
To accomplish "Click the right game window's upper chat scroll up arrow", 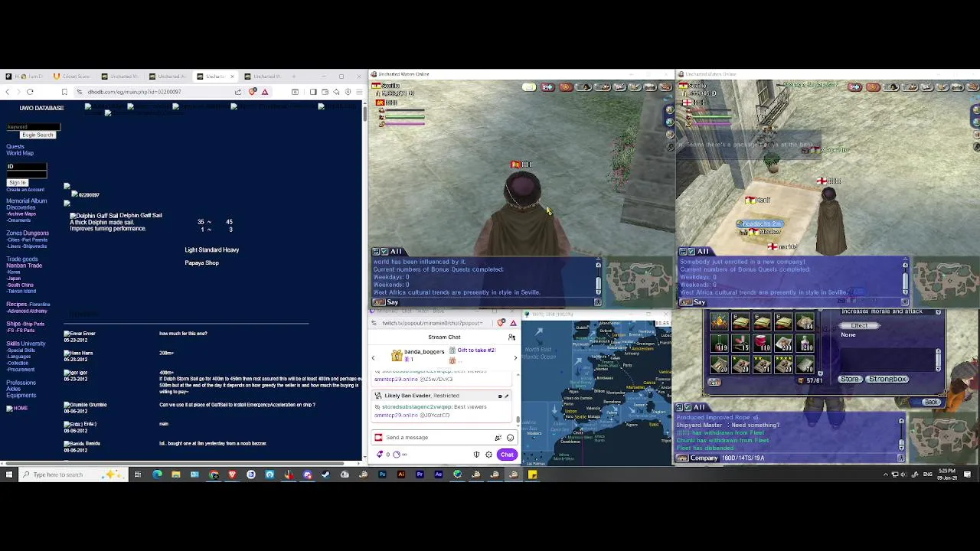I will pos(905,266).
